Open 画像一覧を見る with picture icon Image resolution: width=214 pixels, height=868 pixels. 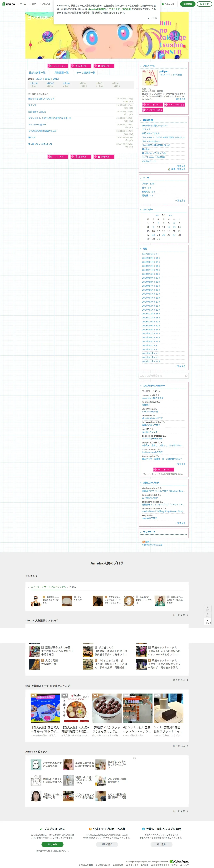click(176, 169)
